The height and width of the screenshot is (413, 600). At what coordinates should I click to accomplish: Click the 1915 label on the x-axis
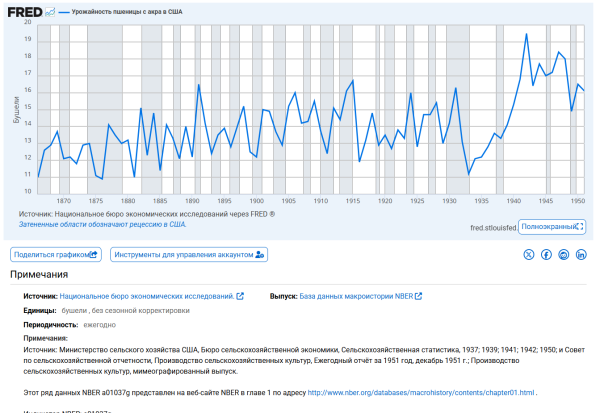(353, 201)
